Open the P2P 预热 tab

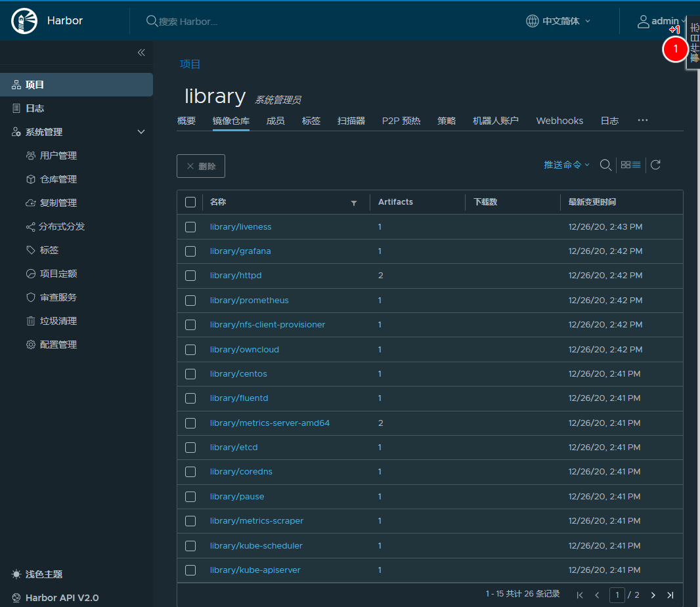coord(401,121)
